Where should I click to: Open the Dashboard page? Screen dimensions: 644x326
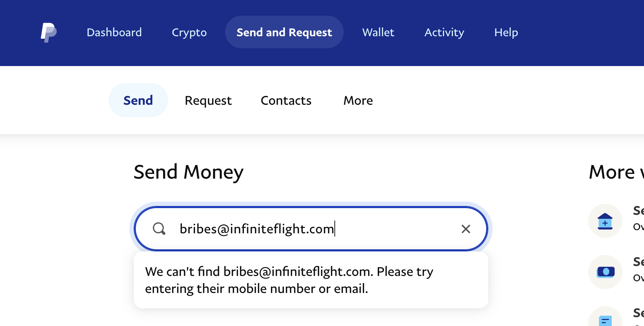pos(114,32)
